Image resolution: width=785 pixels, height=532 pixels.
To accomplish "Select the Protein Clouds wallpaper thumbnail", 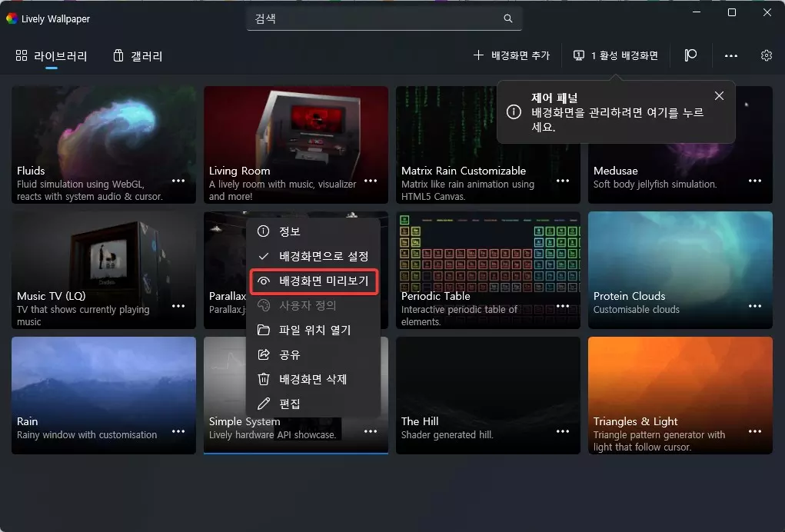I will click(x=680, y=254).
